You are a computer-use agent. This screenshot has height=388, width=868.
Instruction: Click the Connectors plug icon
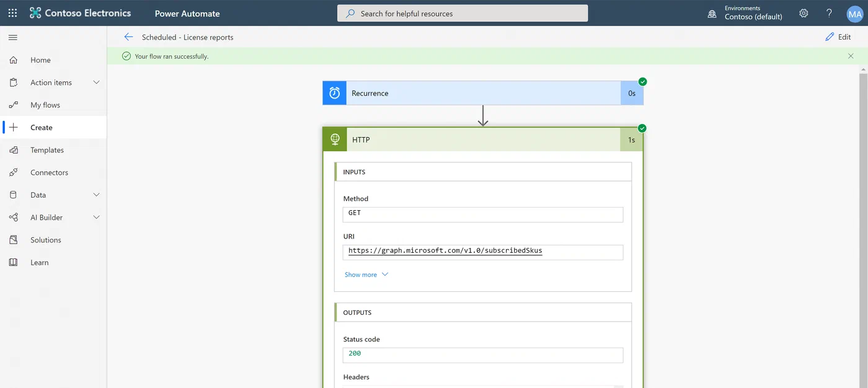coord(14,172)
